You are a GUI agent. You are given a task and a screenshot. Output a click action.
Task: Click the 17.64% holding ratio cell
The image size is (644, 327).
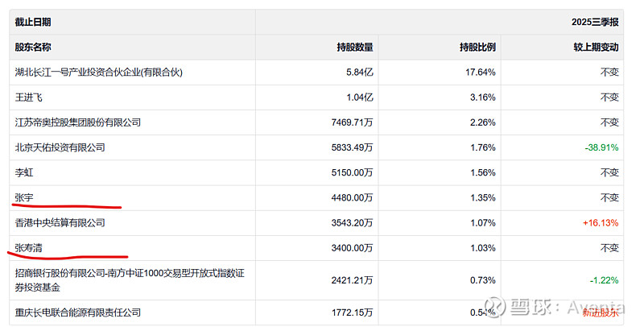click(x=481, y=72)
